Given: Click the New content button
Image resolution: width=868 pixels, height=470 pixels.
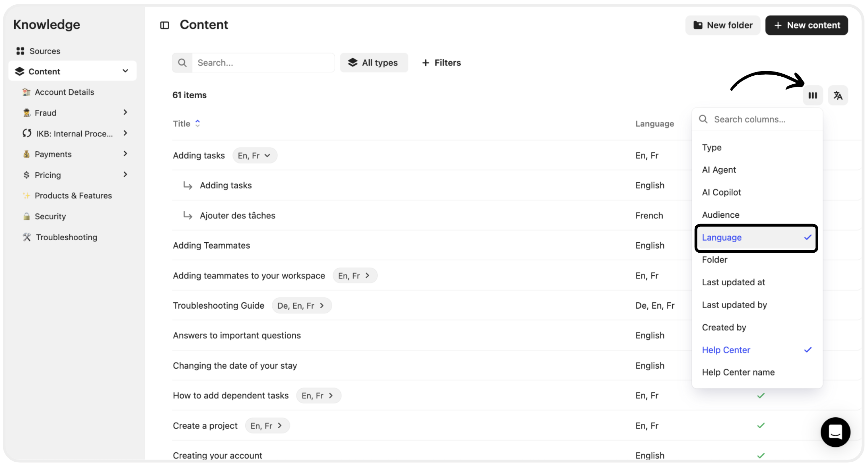Looking at the screenshot, I should tap(806, 25).
